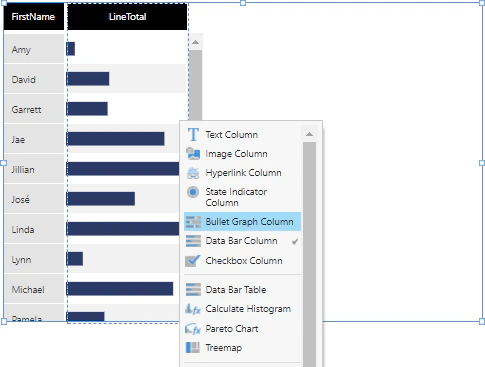
Task: Pick Bullet Graph Column highlighted entry
Action: (x=242, y=222)
